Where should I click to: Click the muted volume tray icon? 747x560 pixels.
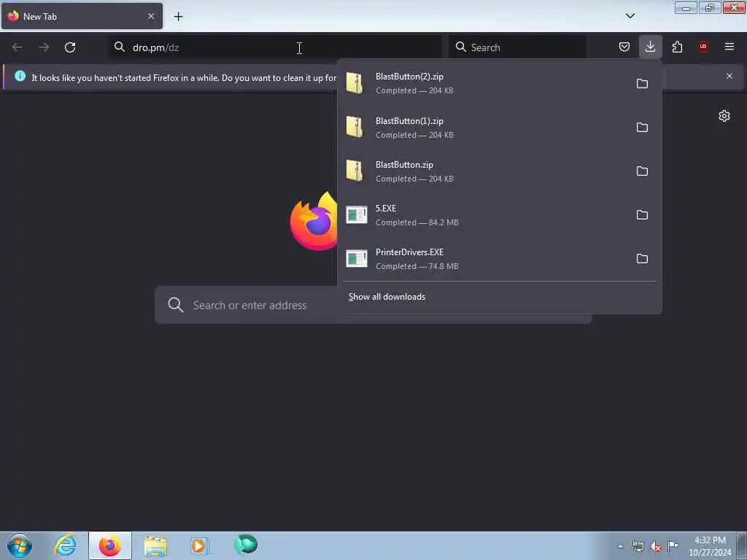click(656, 547)
